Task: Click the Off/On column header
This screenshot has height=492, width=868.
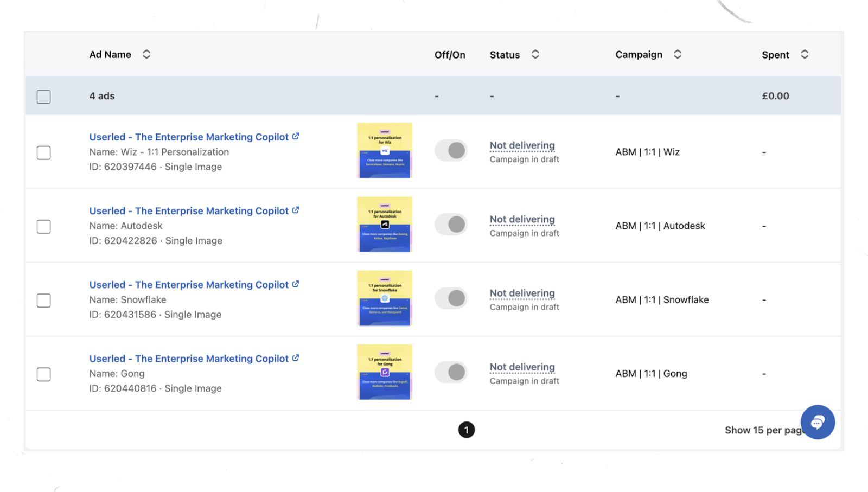Action: [450, 55]
